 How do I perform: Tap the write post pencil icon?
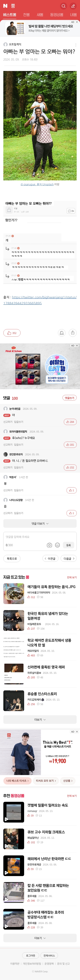(x=73, y=6)
